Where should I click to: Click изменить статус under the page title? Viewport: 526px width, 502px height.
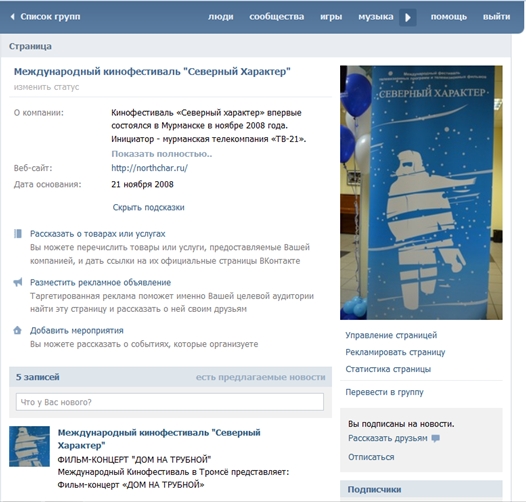[x=46, y=87]
